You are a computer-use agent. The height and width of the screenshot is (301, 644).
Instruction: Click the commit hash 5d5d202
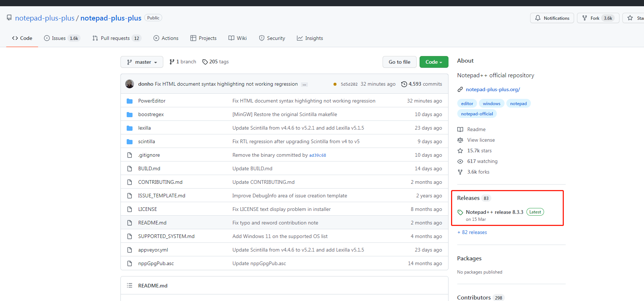349,84
